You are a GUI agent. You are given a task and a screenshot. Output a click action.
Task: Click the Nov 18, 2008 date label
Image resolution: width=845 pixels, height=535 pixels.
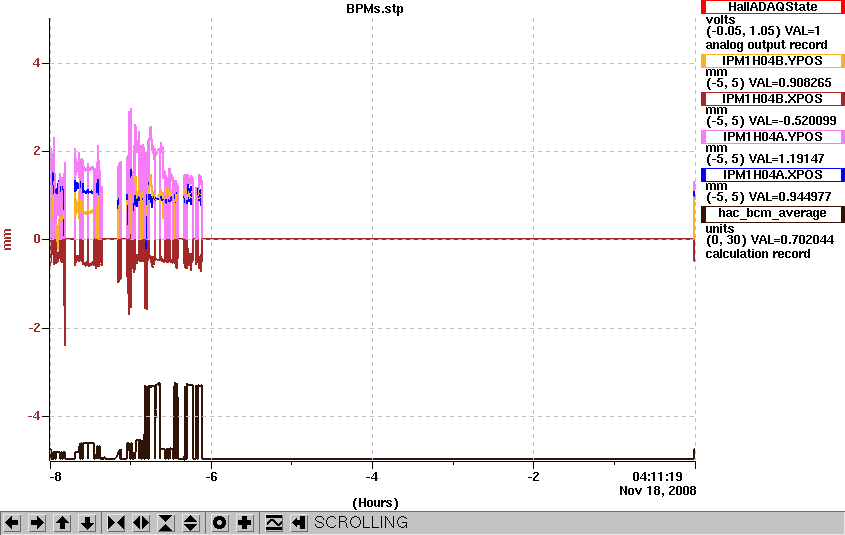pos(657,491)
